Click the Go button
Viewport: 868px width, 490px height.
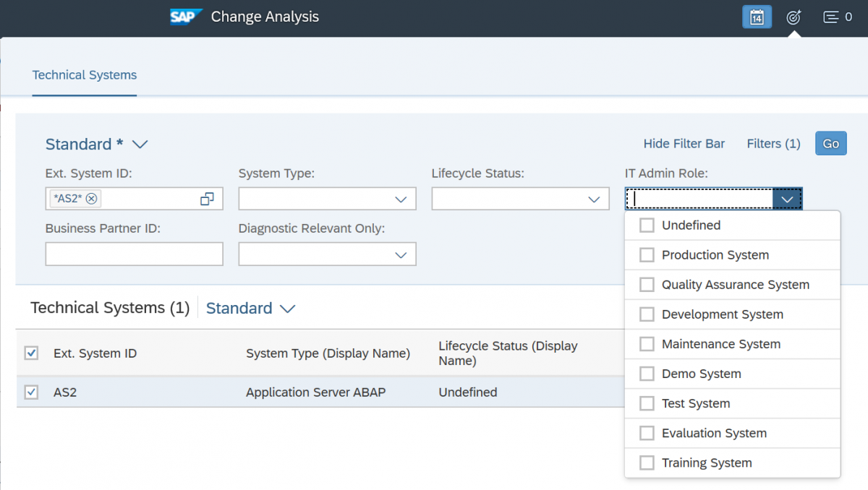[x=830, y=143]
